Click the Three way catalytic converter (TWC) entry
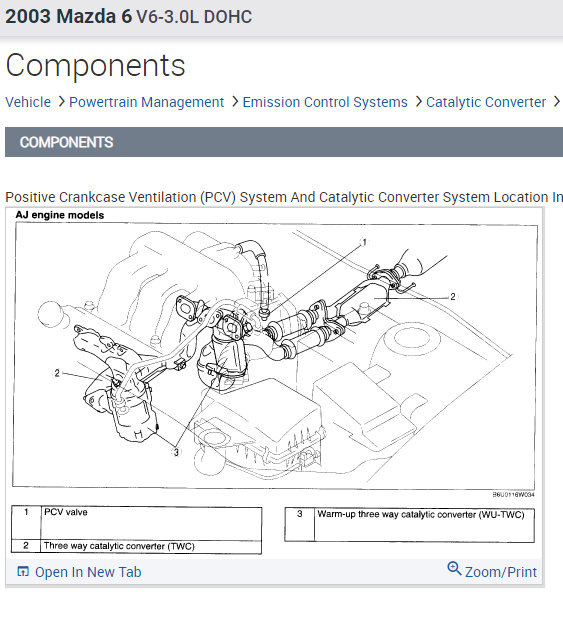The width and height of the screenshot is (563, 637). click(119, 546)
